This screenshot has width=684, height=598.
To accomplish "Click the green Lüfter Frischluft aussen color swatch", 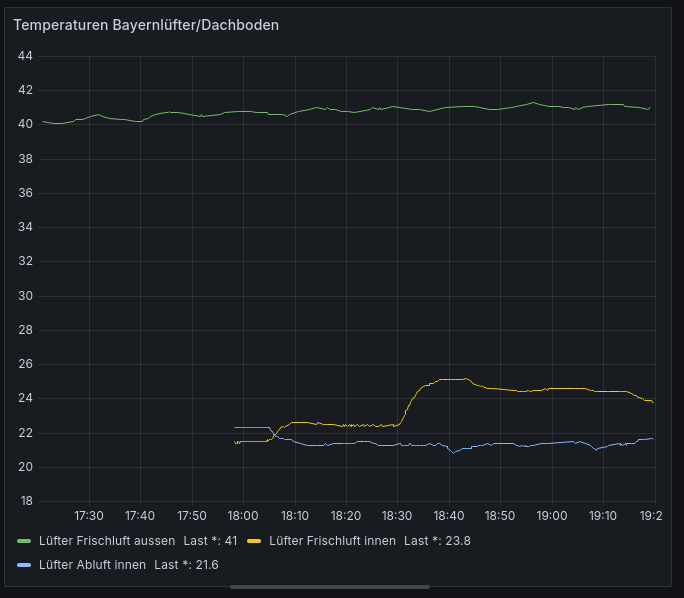I will point(24,541).
